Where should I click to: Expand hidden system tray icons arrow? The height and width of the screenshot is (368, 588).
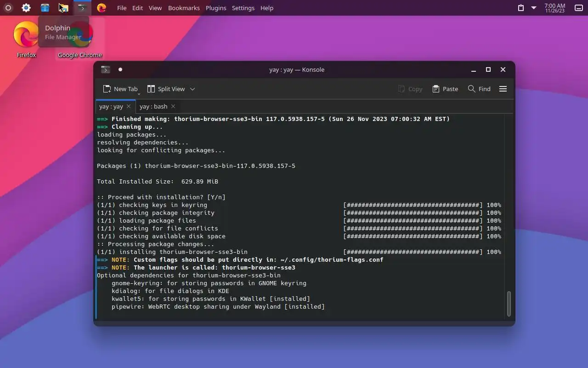(534, 8)
